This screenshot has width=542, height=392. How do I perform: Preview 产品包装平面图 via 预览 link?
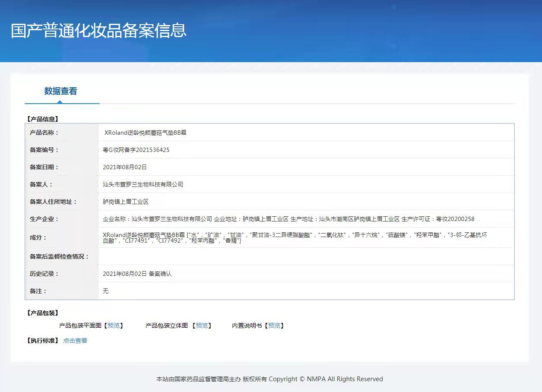[114, 326]
